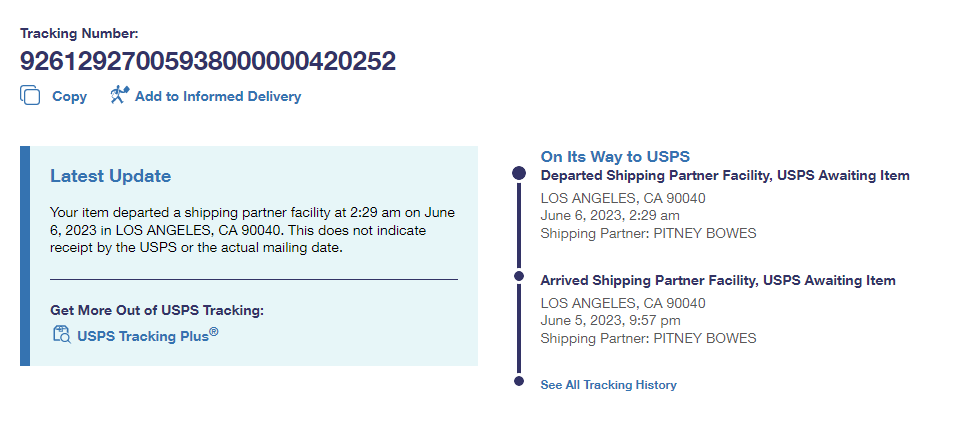Click the On Its Way to USPS status heading
This screenshot has width=955, height=429.
[x=615, y=157]
